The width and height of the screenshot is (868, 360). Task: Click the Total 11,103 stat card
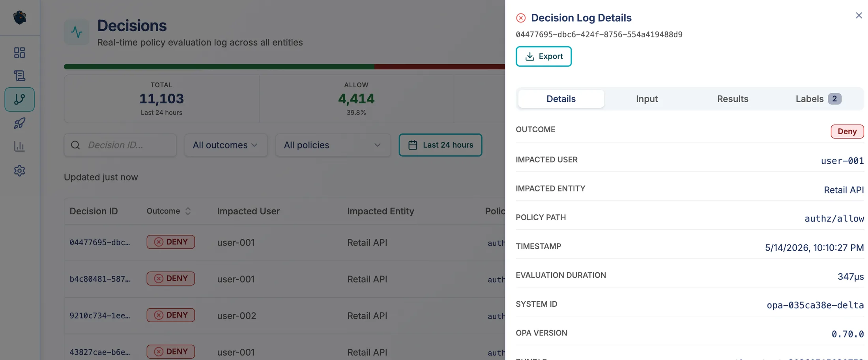pyautogui.click(x=161, y=99)
